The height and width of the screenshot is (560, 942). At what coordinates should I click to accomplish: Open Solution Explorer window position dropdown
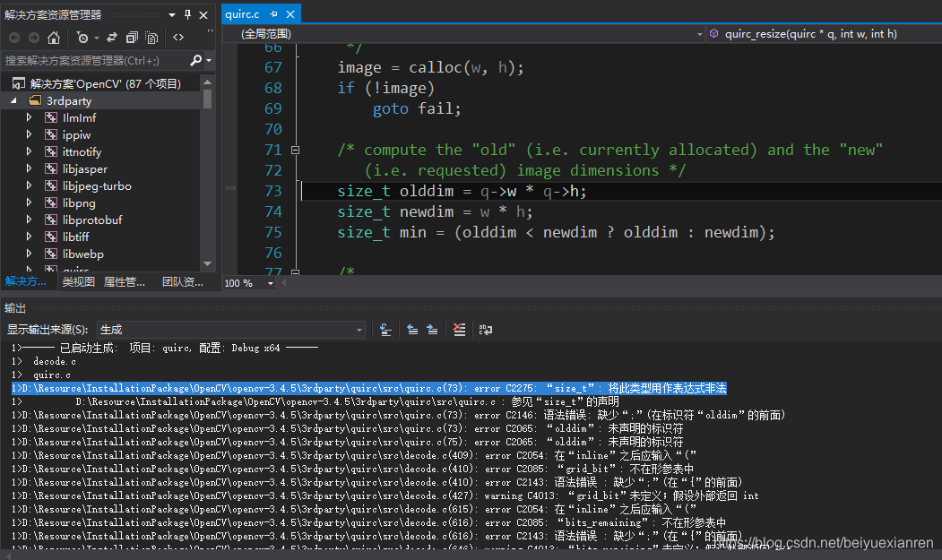tap(172, 15)
